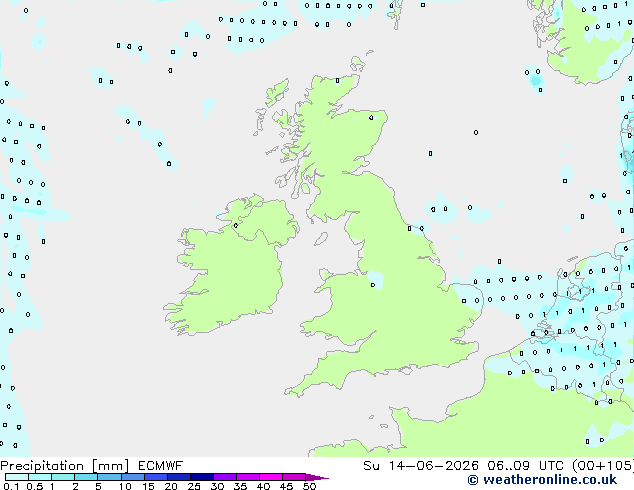Click the date "Su 14-06-2026"
Image resolution: width=634 pixels, height=490 pixels.
(421, 466)
